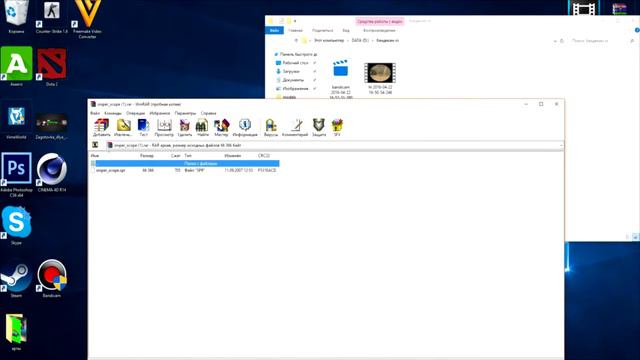640x360 pixels.
Task: Click the Video Tools (Средства работы с видео) tab
Action: pos(380,21)
